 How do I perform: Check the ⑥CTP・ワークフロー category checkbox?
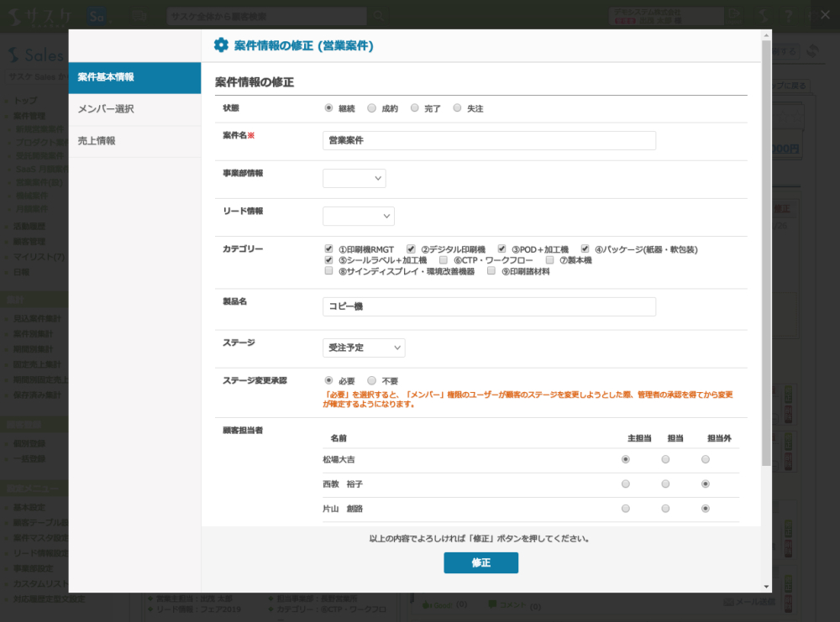pos(444,260)
